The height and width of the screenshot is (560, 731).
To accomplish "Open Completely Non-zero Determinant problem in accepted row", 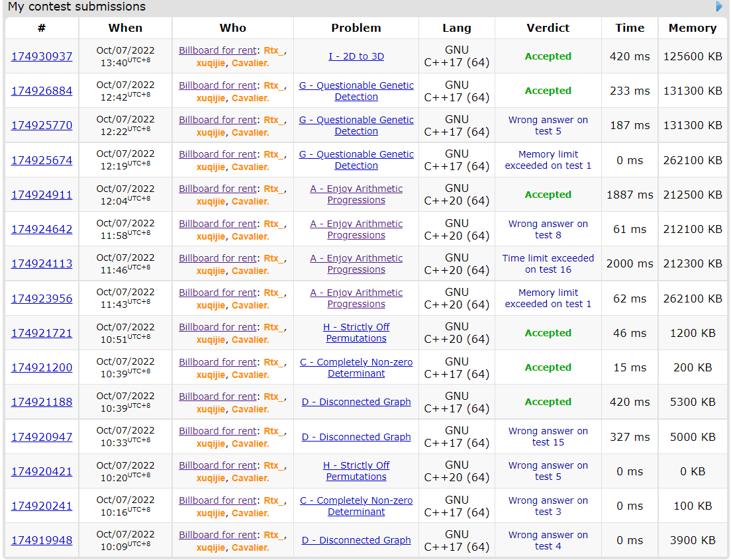I will (x=356, y=367).
